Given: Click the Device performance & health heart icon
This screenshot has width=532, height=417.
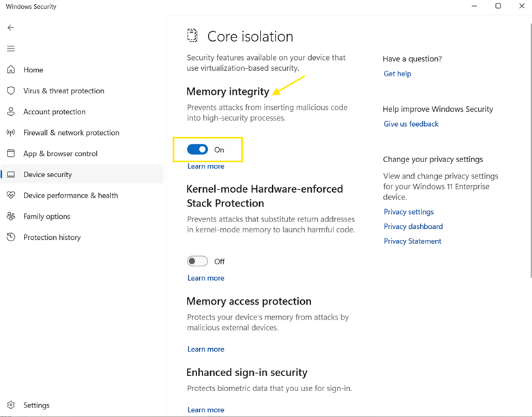Looking at the screenshot, I should pos(11,196).
